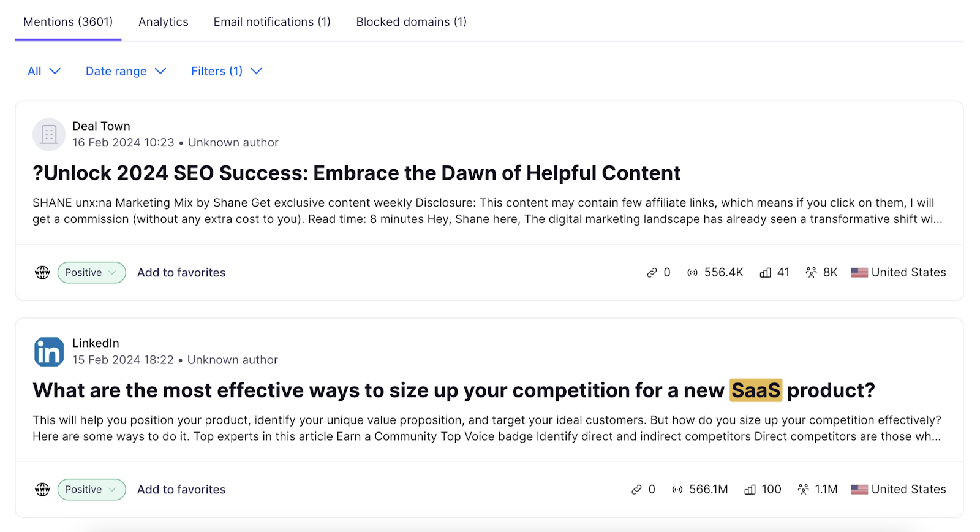Click the Deal Town document source icon
The height and width of the screenshot is (532, 980).
pyautogui.click(x=48, y=134)
